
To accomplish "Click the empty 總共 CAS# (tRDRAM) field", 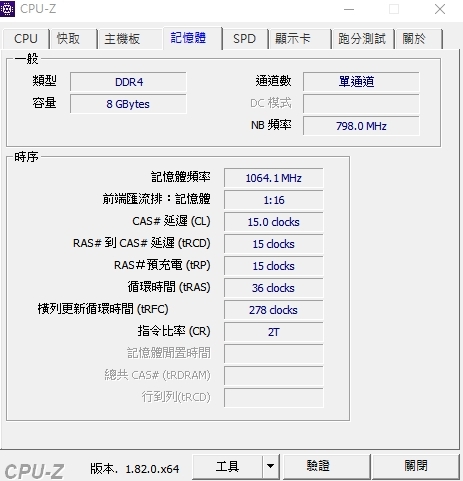I will pyautogui.click(x=274, y=376).
